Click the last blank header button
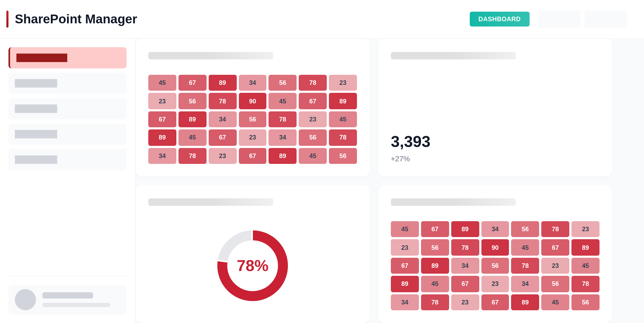This screenshot has height=323, width=644. coord(606,19)
